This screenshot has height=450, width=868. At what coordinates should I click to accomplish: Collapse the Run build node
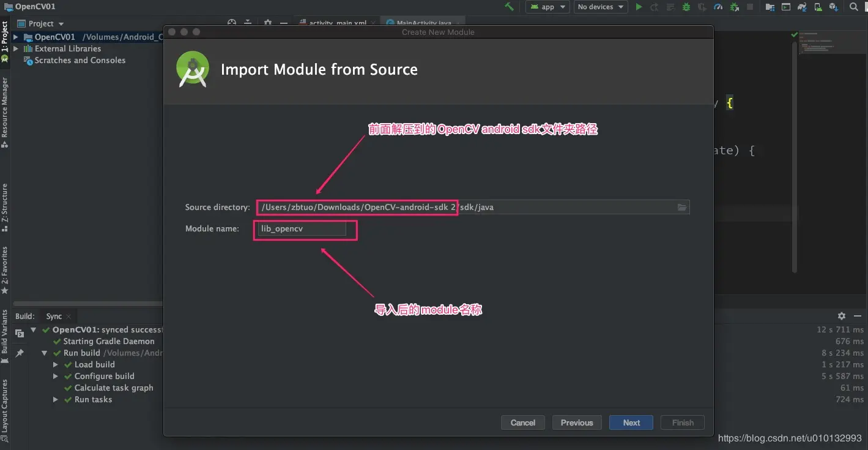pos(45,353)
